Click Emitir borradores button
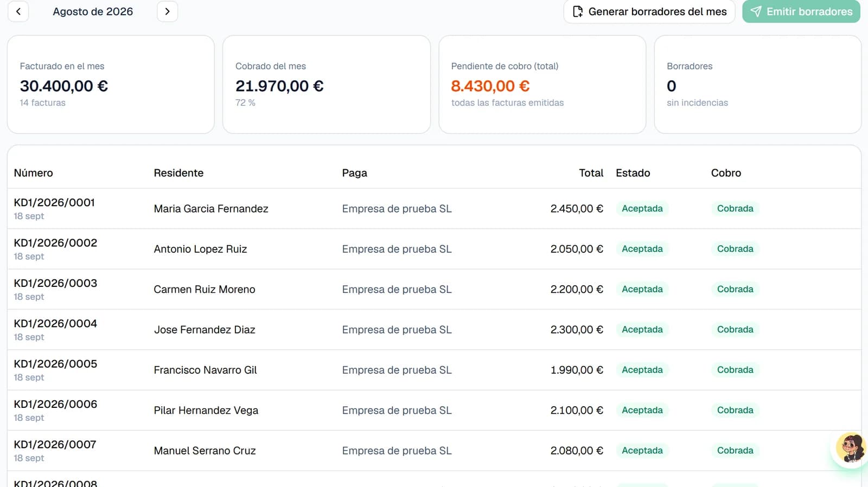The height and width of the screenshot is (487, 868). [801, 11]
